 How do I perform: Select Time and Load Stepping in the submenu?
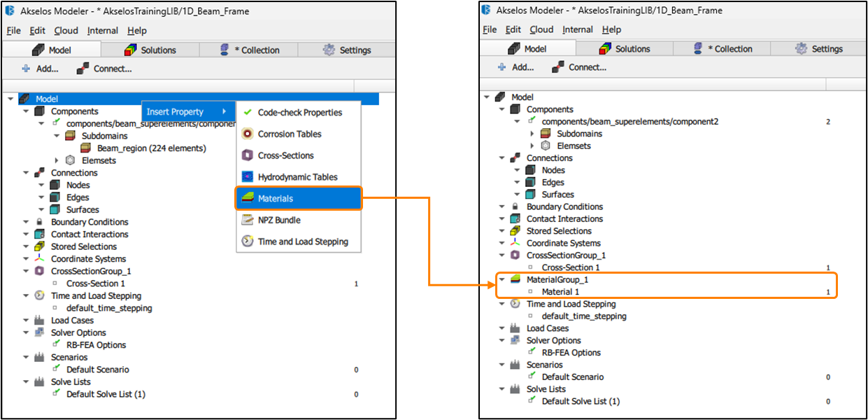(x=299, y=241)
